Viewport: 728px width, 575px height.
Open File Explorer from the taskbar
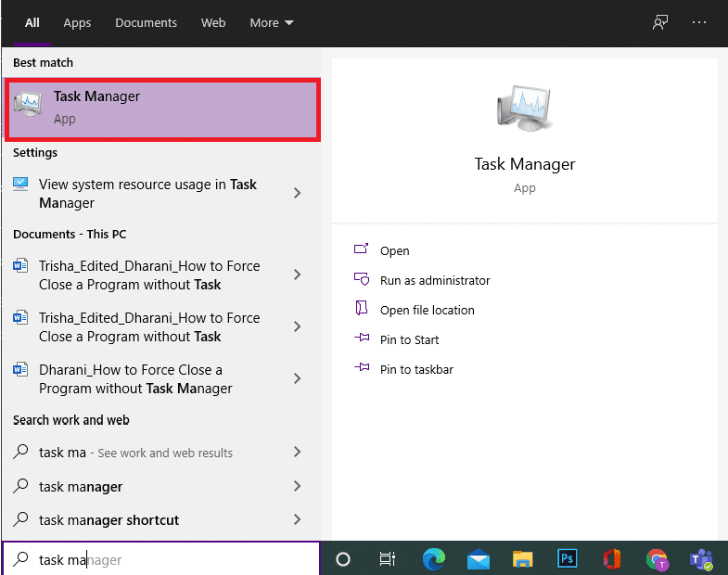523,559
